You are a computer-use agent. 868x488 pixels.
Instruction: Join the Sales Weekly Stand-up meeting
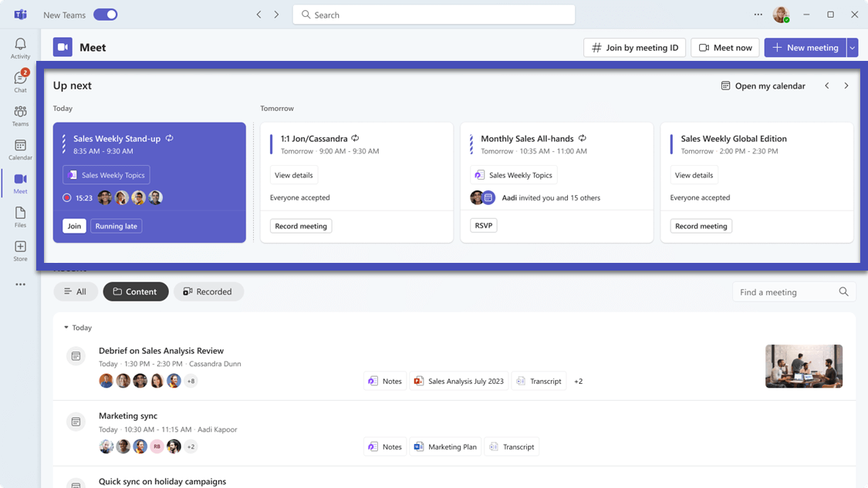click(74, 226)
